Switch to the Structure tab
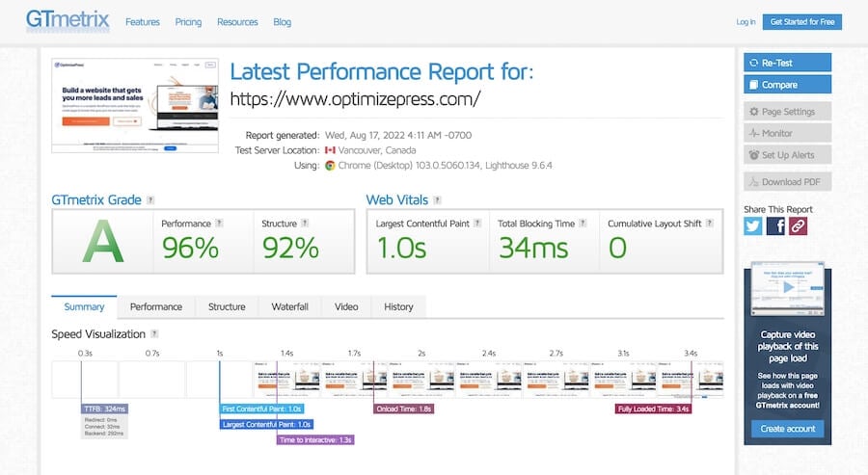Image resolution: width=868 pixels, height=475 pixels. click(227, 307)
